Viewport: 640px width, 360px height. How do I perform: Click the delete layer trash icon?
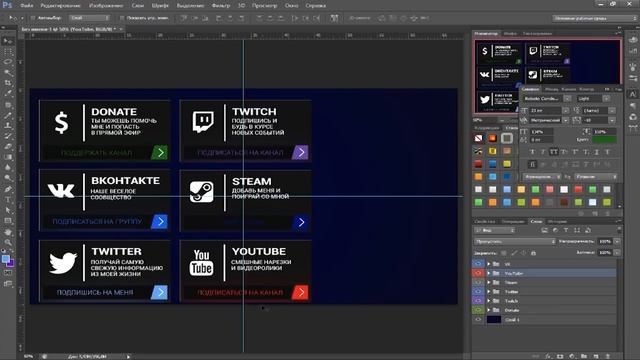(x=607, y=356)
